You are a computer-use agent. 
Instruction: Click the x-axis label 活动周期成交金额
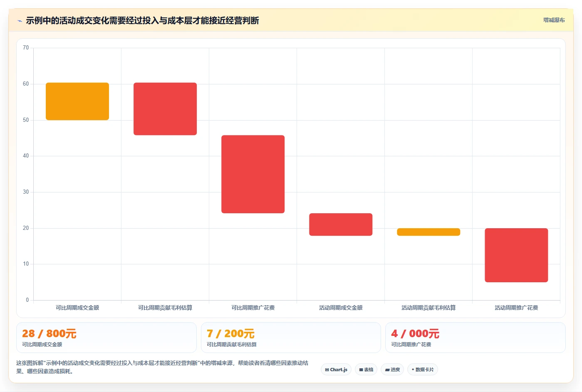(341, 308)
